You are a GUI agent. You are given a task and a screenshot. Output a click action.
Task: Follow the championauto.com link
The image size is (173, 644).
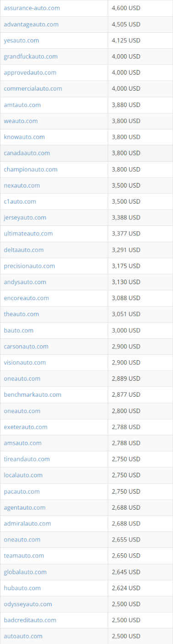31,169
